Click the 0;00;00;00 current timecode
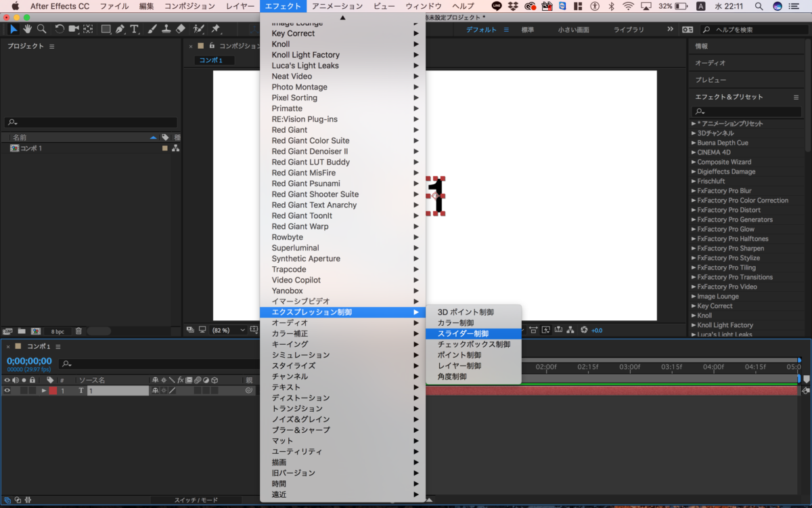Viewport: 812px width, 508px height. point(29,361)
